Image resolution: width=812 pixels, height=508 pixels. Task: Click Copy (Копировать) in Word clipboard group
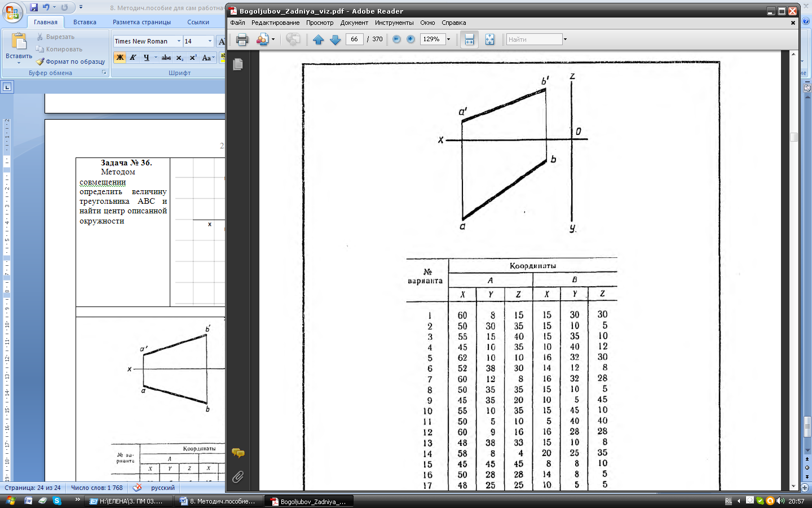click(59, 49)
